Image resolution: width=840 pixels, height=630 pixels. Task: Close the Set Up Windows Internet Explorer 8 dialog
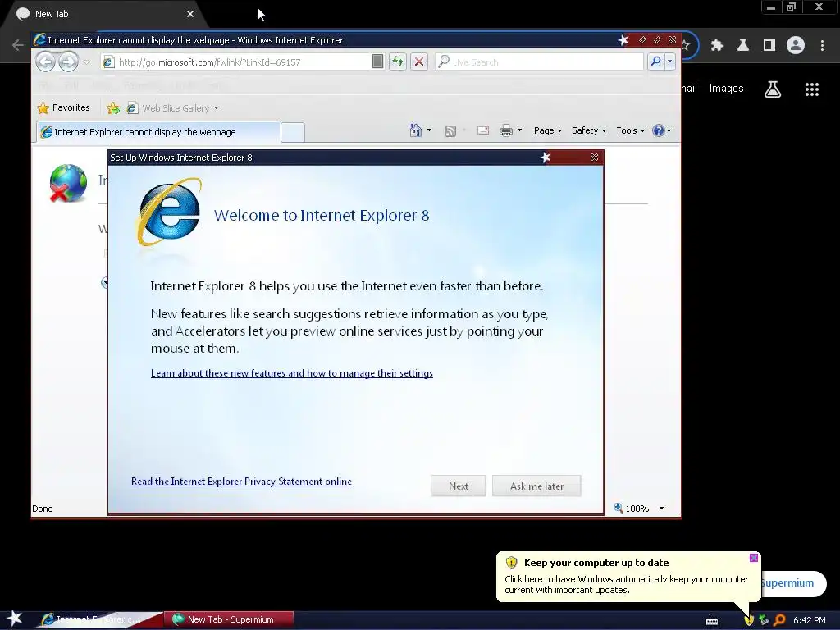594,157
